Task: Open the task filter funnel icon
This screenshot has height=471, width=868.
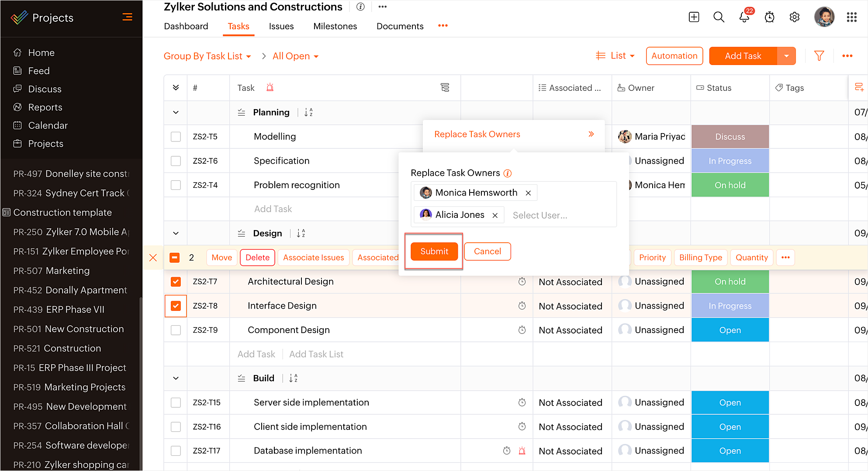Action: coord(819,56)
